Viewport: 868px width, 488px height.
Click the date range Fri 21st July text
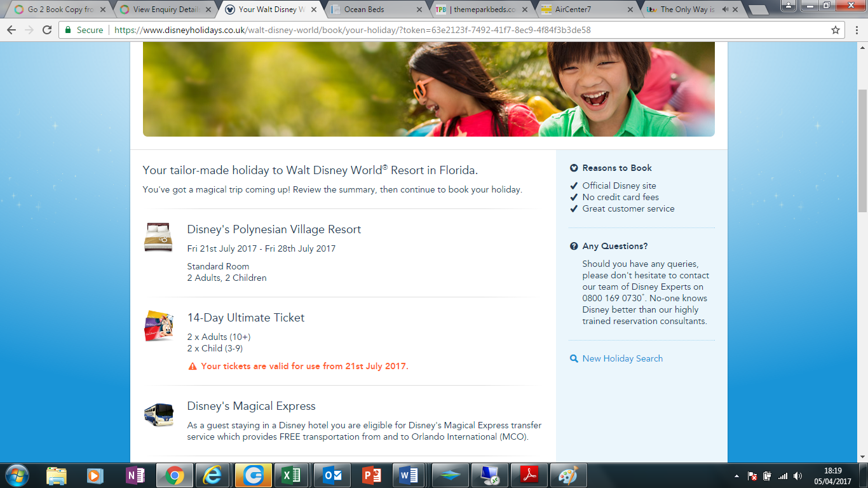click(261, 248)
